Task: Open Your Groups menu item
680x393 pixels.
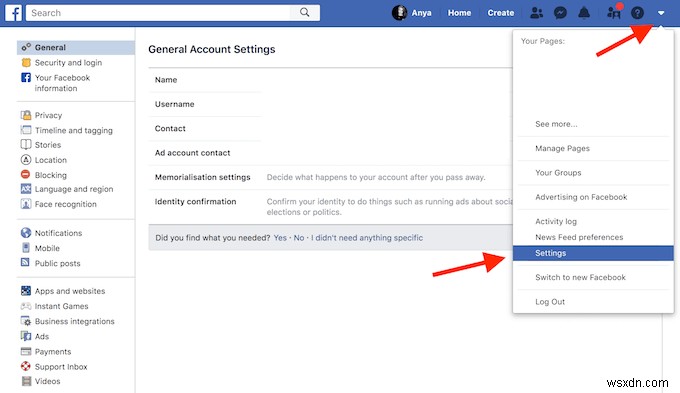Action: 558,173
